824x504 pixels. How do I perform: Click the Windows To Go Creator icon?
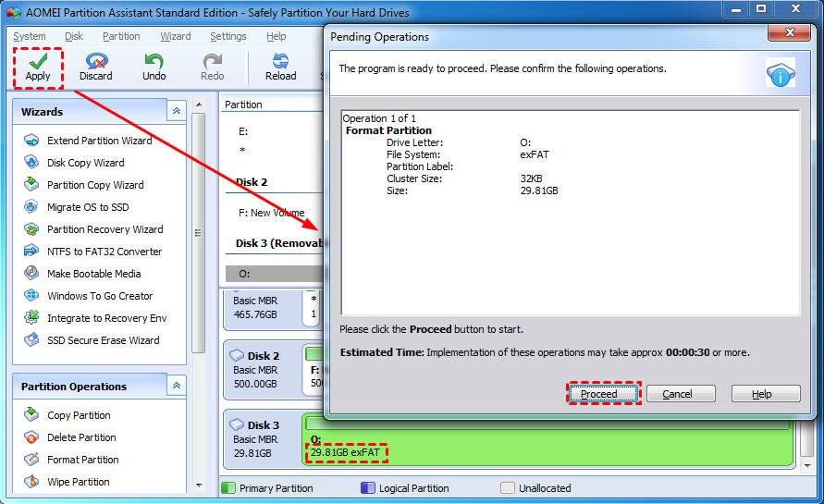tap(31, 295)
